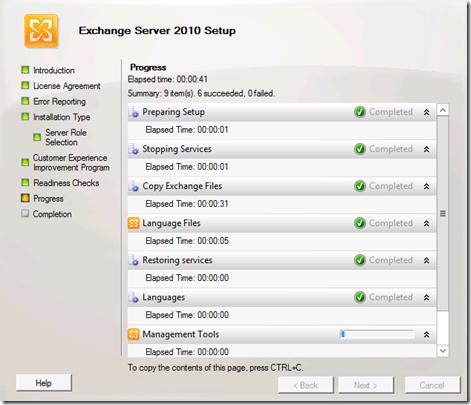
Task: Collapse the Language Files section
Action: pyautogui.click(x=426, y=223)
